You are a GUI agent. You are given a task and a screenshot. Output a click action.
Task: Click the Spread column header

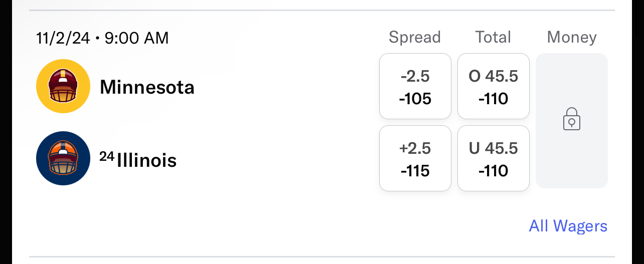pos(415,38)
